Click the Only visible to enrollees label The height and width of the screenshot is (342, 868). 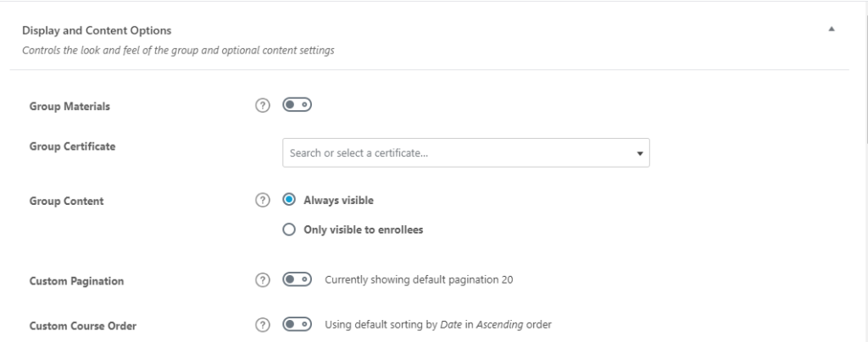pos(363,229)
